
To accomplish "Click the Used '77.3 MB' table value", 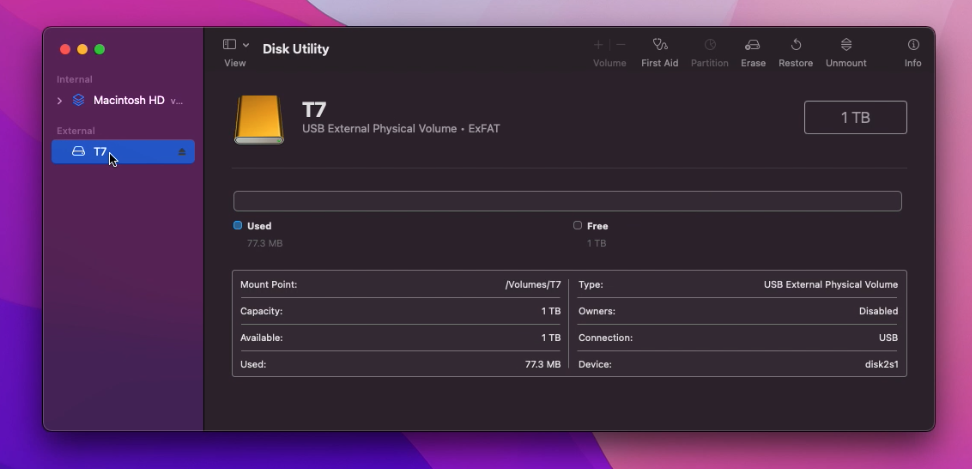I will pos(543,364).
